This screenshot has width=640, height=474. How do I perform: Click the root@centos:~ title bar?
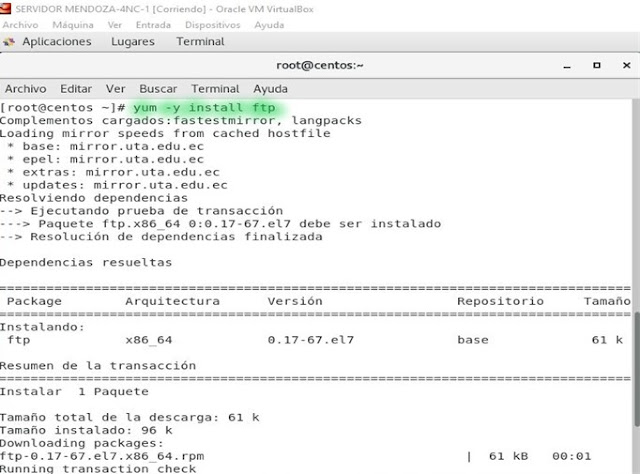tap(320, 65)
